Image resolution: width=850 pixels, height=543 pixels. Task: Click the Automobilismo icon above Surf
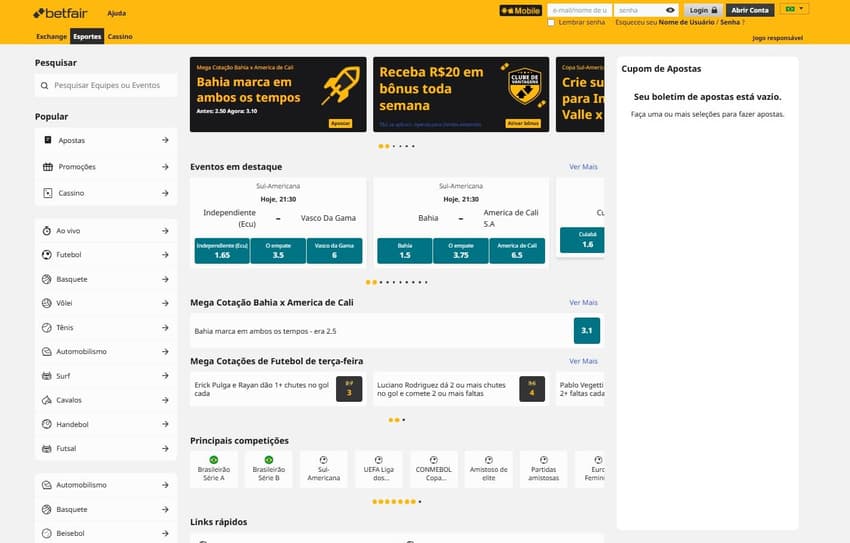(x=47, y=352)
